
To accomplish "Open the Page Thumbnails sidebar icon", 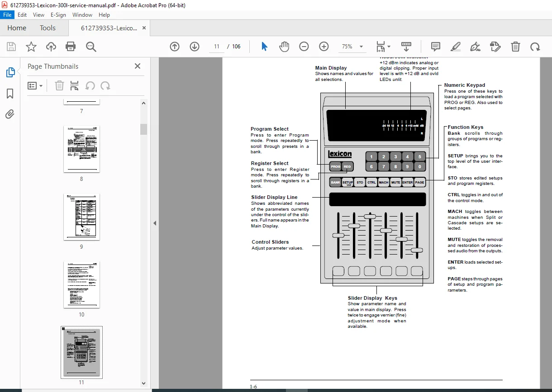I will point(10,72).
